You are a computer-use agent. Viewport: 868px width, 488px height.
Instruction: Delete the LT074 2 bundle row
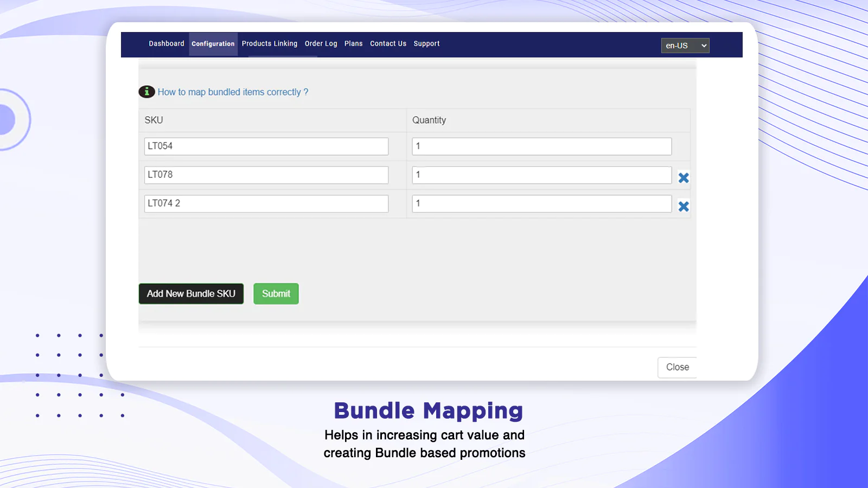[684, 207]
